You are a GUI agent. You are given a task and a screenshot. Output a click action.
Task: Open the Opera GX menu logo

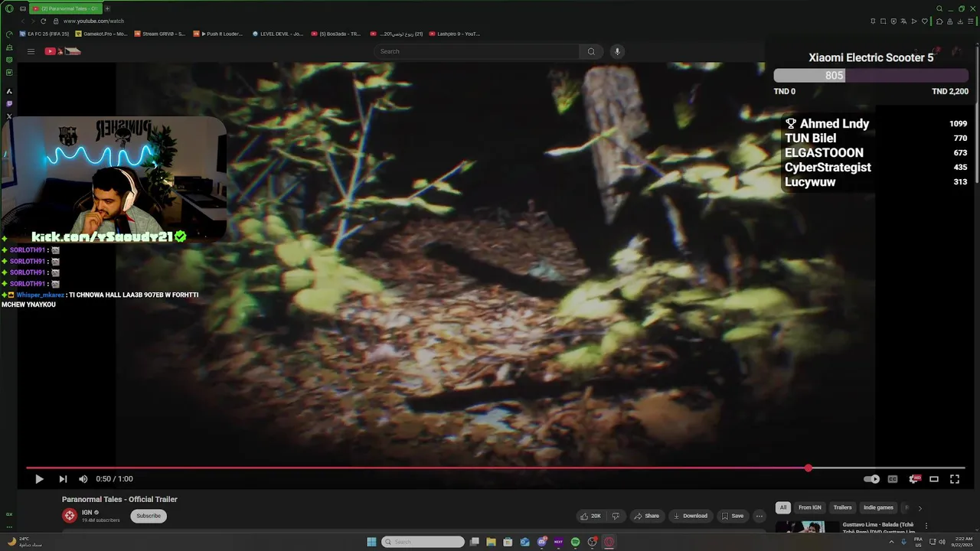tap(9, 8)
